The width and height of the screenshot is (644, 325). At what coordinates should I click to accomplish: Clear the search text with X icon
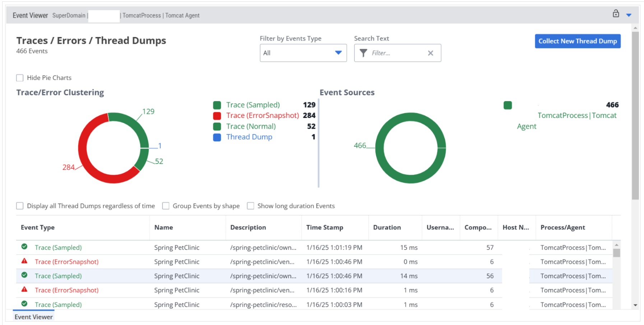tap(430, 53)
